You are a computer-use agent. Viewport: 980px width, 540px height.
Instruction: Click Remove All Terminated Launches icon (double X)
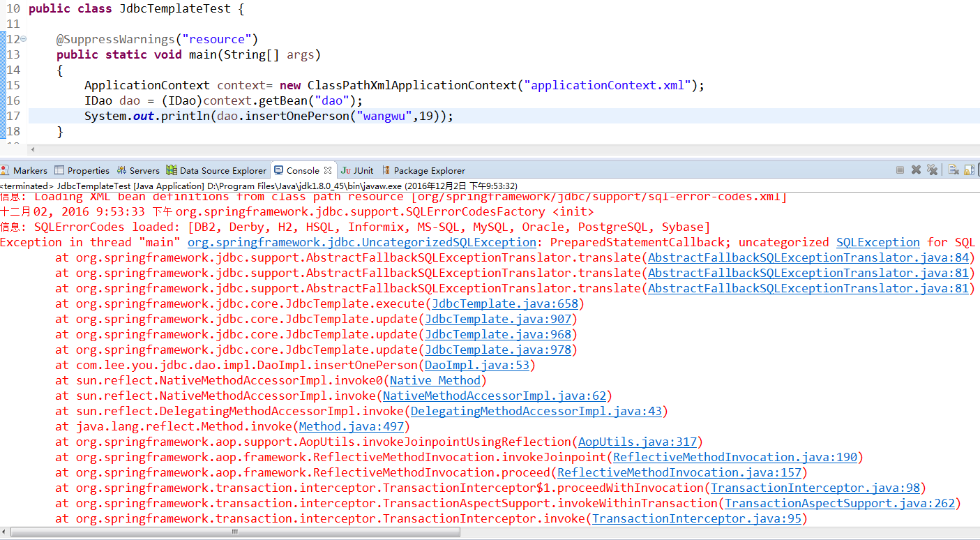click(932, 170)
